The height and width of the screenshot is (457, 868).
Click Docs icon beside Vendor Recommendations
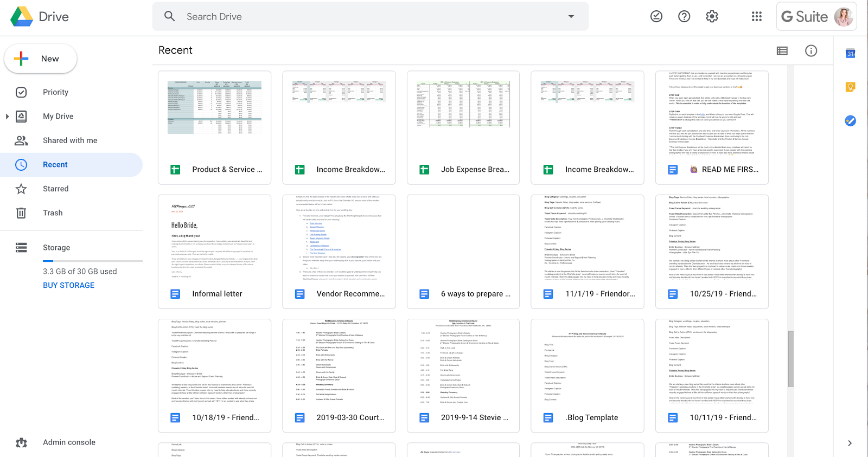(x=299, y=294)
